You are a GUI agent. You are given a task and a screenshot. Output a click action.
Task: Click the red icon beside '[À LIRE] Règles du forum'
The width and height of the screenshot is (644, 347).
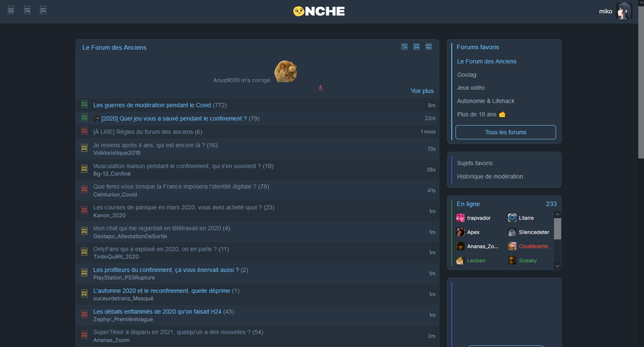[84, 131]
